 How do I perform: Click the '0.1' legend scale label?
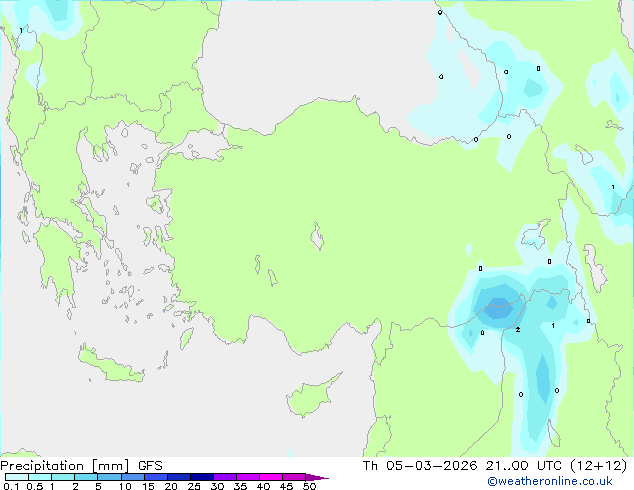coord(11,486)
